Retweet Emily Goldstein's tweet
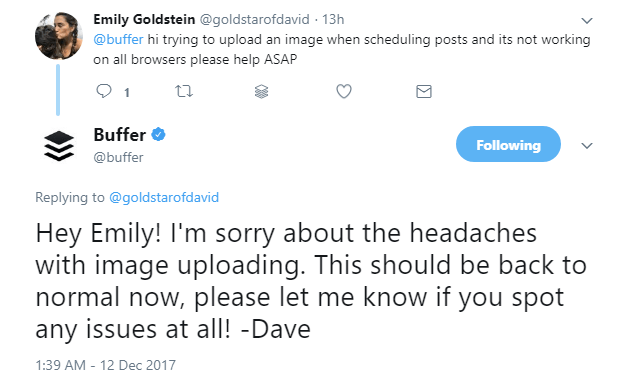Screen dimensions: 628x384 point(184,92)
